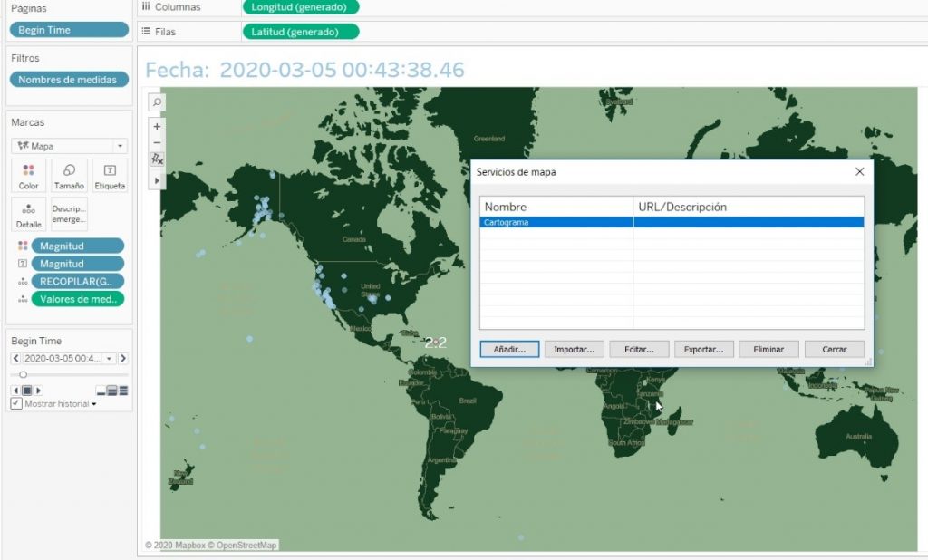The image size is (928, 560).
Task: Activate the map search magnifier tool
Action: coord(156,101)
